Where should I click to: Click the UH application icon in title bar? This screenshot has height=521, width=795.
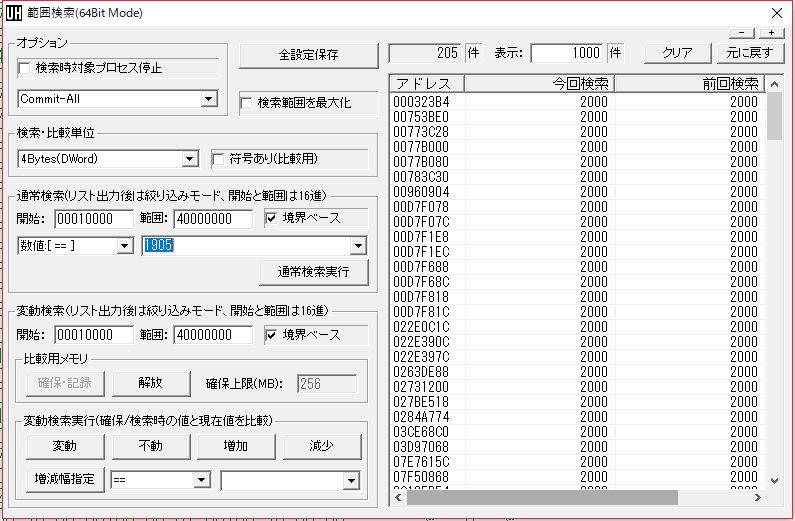click(x=14, y=13)
